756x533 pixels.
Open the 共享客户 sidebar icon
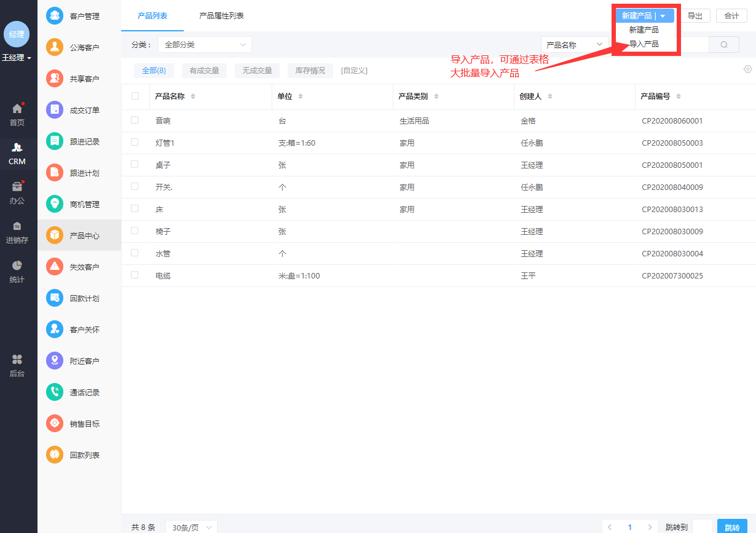point(55,78)
